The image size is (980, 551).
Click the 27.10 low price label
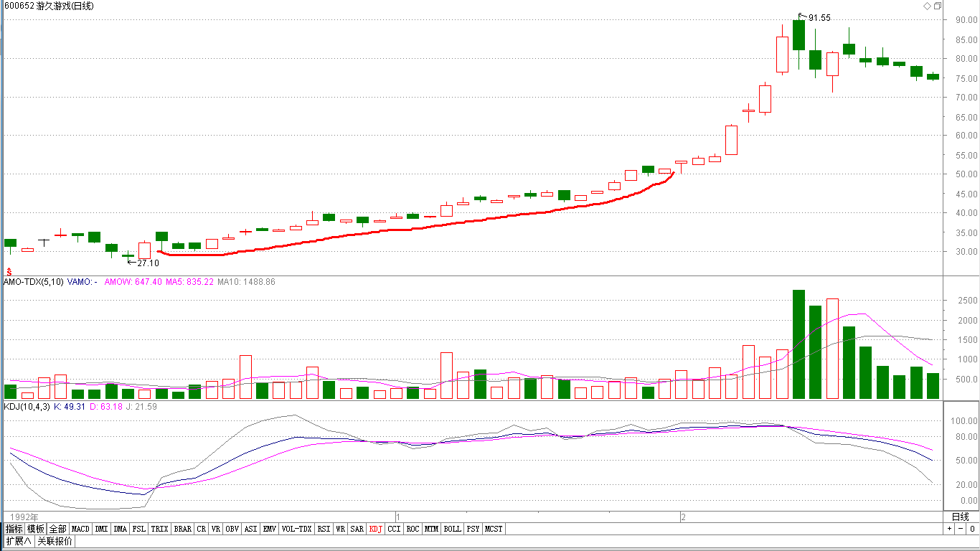click(149, 263)
